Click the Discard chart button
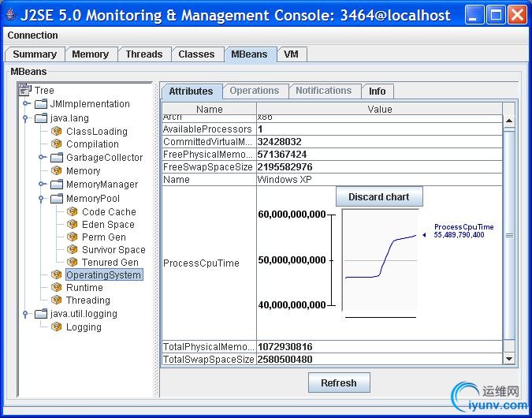Viewport: 532px width, 418px height. click(x=379, y=197)
